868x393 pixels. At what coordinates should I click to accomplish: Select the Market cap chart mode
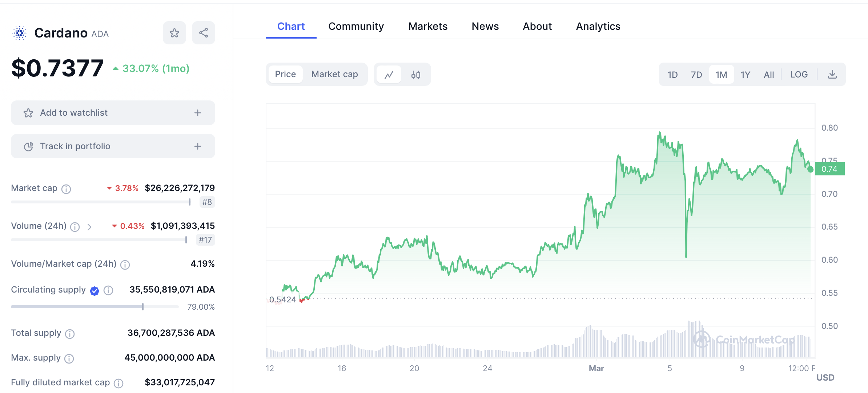[334, 74]
